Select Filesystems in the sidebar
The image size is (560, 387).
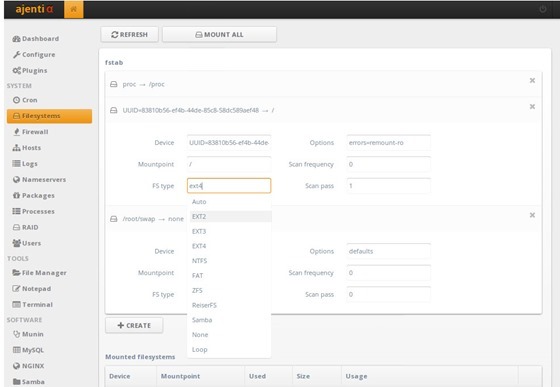[x=49, y=116]
